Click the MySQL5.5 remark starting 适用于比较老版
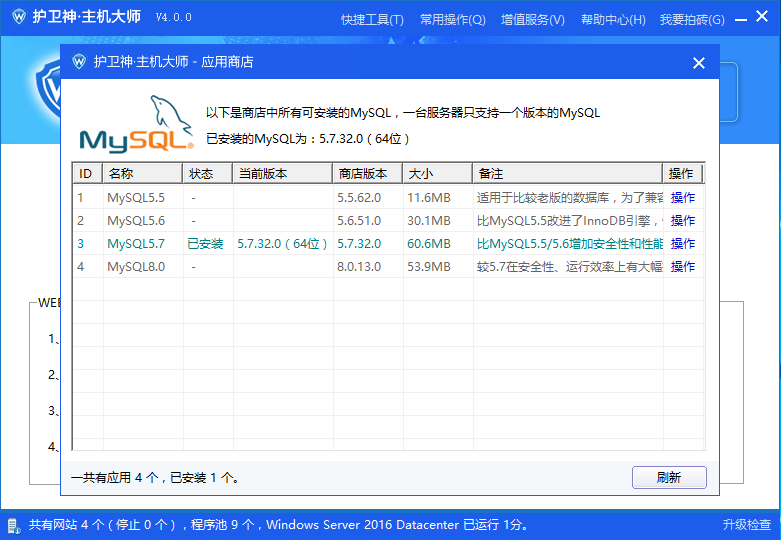This screenshot has height=540, width=781. tap(570, 198)
